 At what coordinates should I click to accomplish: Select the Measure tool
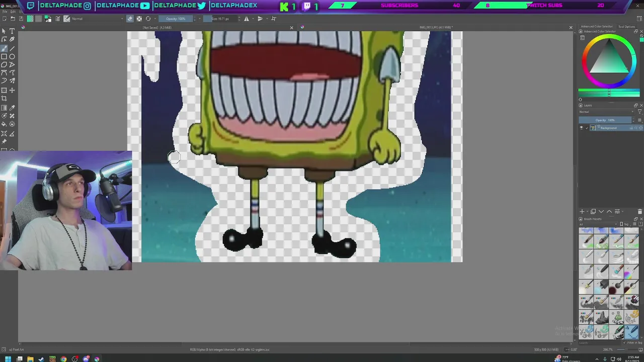(x=12, y=133)
